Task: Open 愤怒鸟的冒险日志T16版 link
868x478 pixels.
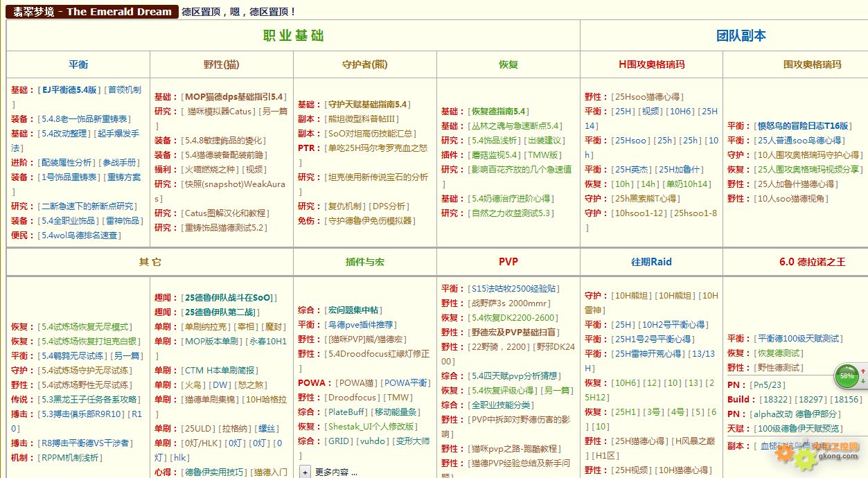Action: (803, 126)
